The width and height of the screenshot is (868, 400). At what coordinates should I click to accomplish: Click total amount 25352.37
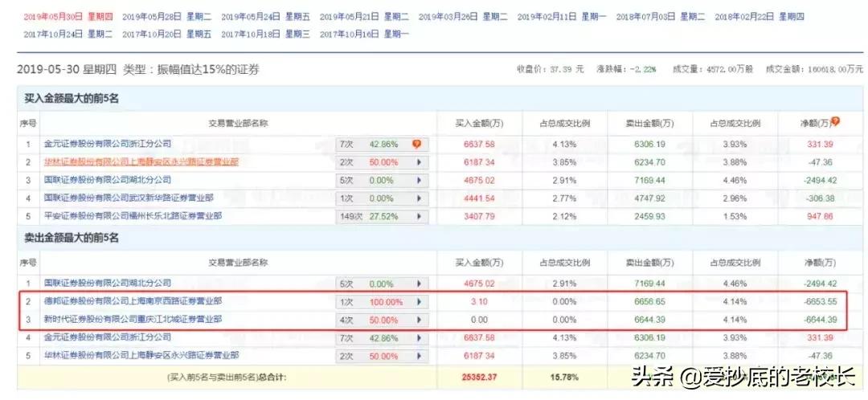pos(479,378)
